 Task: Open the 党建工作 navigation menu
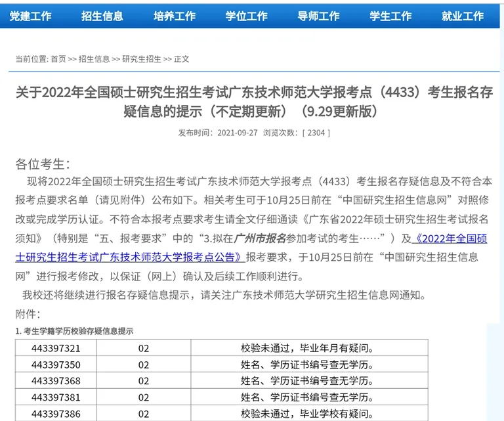[x=31, y=16]
